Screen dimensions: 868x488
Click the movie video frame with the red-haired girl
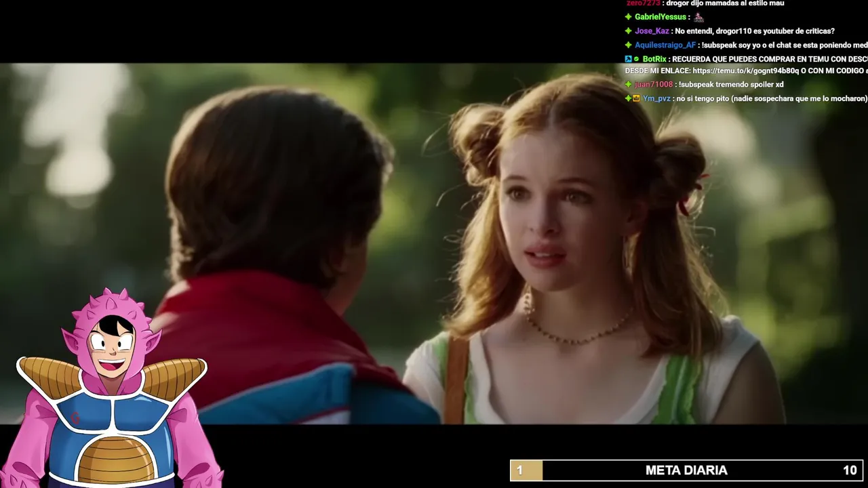[434, 243]
